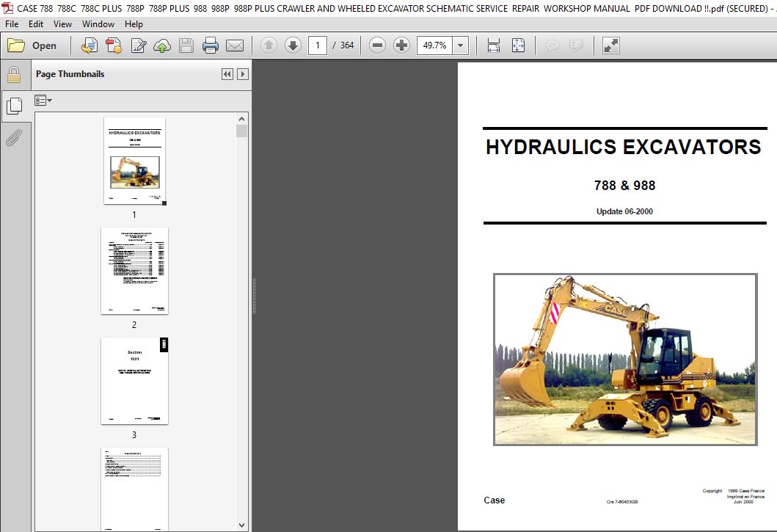Click the page number field

[318, 45]
